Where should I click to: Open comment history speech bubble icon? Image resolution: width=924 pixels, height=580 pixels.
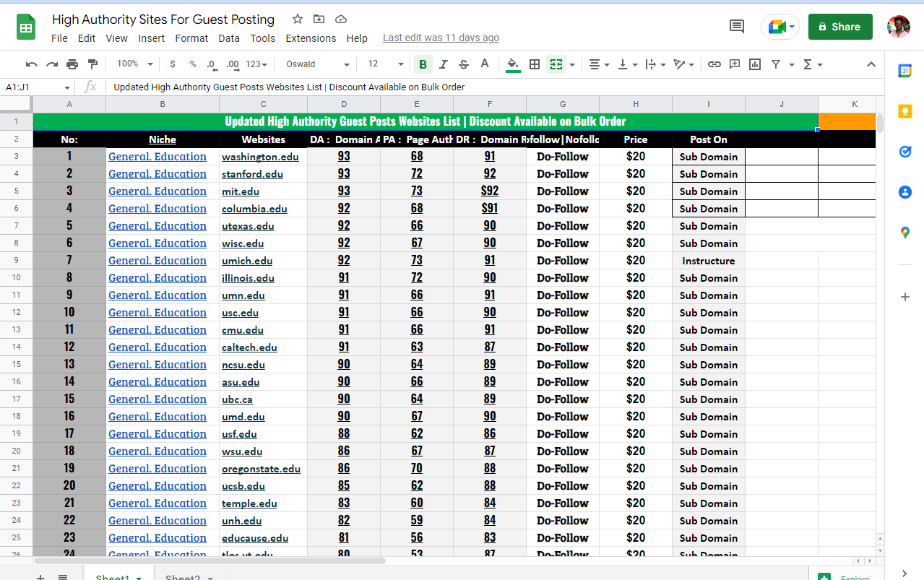pos(736,27)
